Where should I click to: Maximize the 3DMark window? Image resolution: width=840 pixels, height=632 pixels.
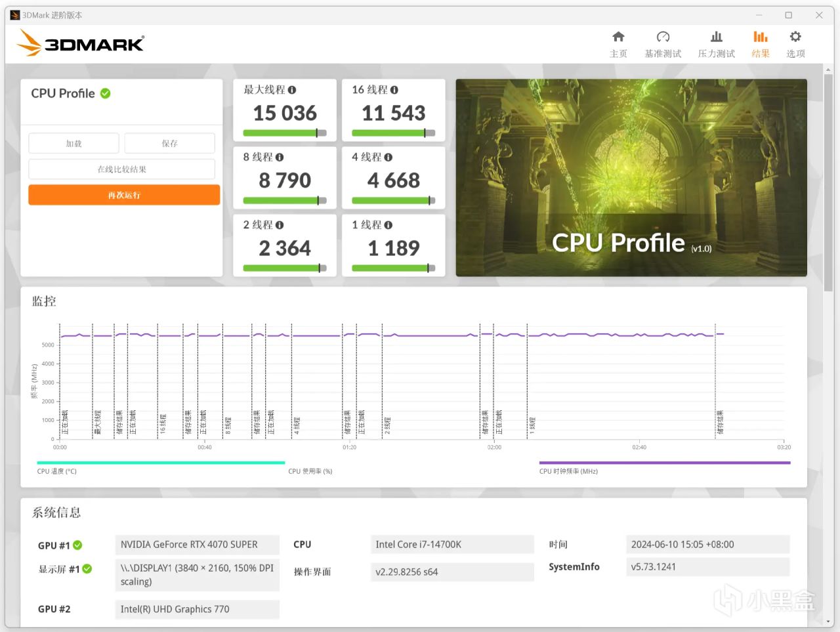(x=789, y=15)
